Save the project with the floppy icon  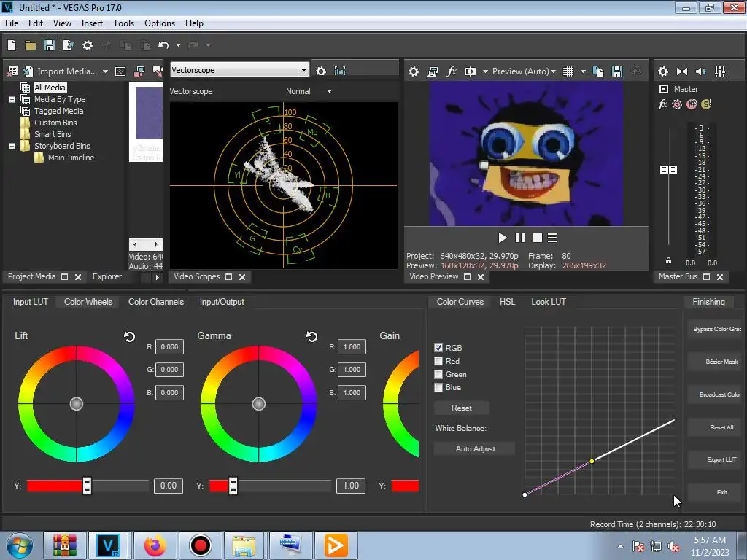coord(49,45)
